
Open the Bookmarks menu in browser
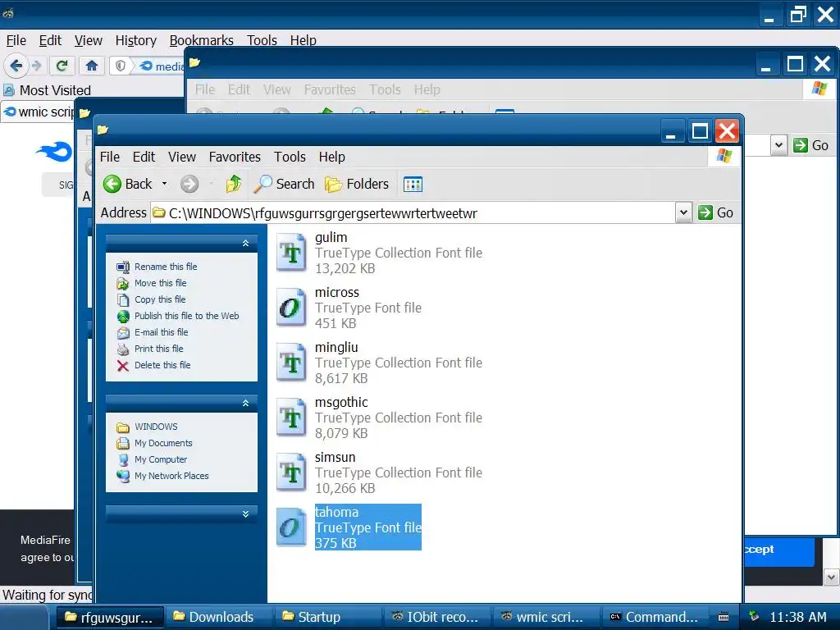pyautogui.click(x=202, y=41)
